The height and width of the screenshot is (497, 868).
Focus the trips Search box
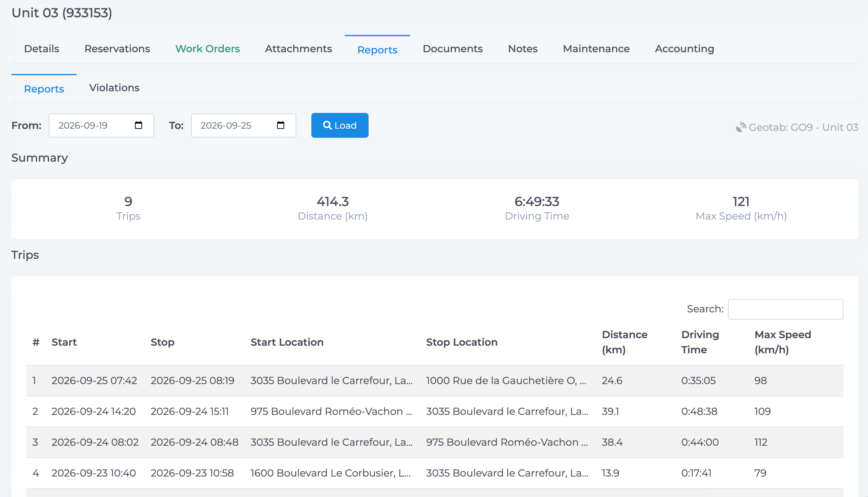click(x=785, y=309)
